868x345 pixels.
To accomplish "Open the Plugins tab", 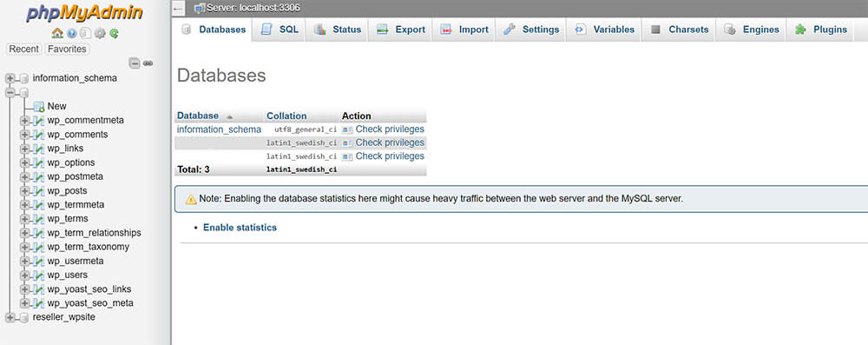I will (x=820, y=30).
